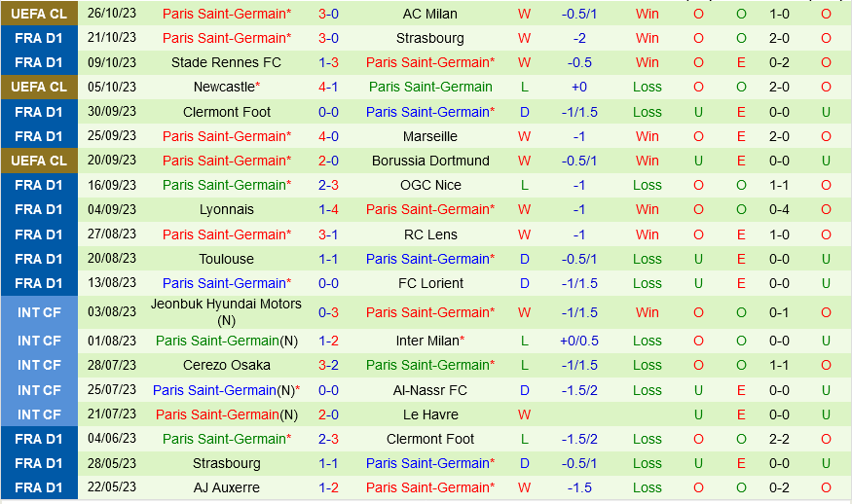852x504 pixels.
Task: Select the Toulouse team name
Action: [x=226, y=259]
